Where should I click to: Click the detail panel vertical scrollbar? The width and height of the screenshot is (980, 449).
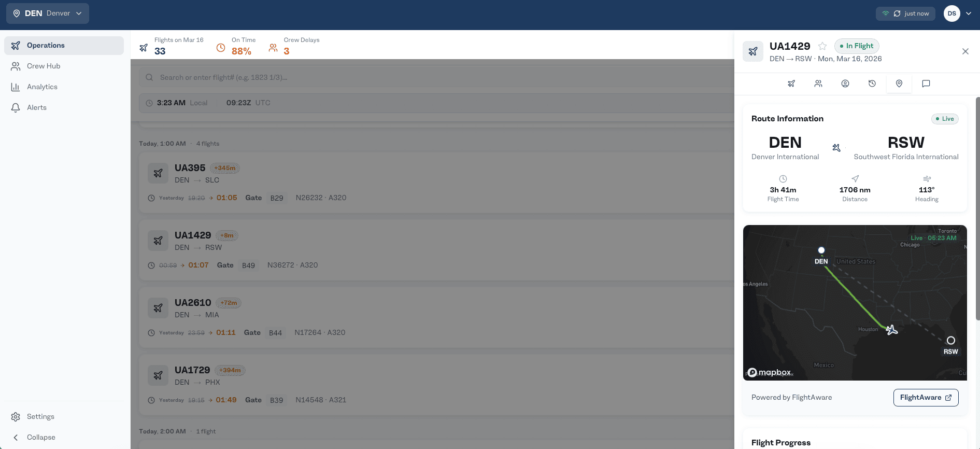pyautogui.click(x=977, y=208)
